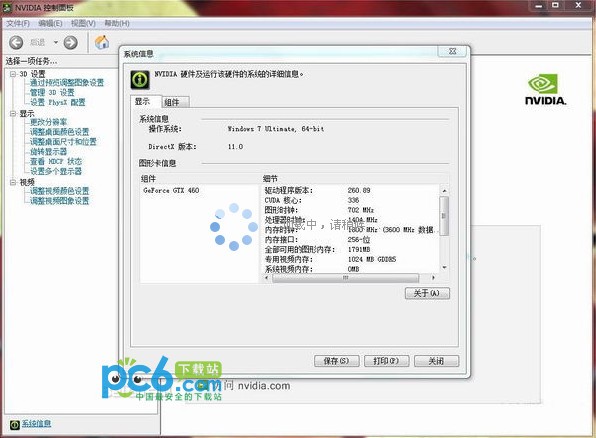Click the details list scroll-down arrow
596x438 pixels.
pos(444,268)
